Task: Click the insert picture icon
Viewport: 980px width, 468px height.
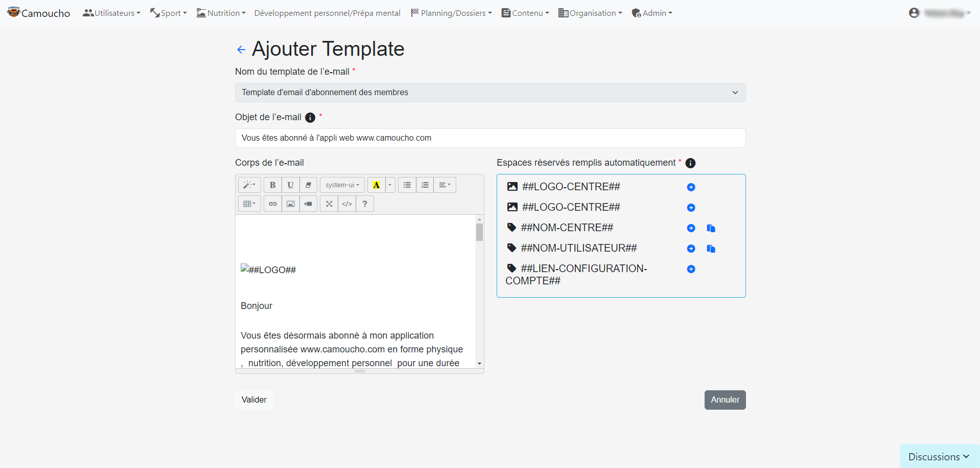Action: coord(291,204)
